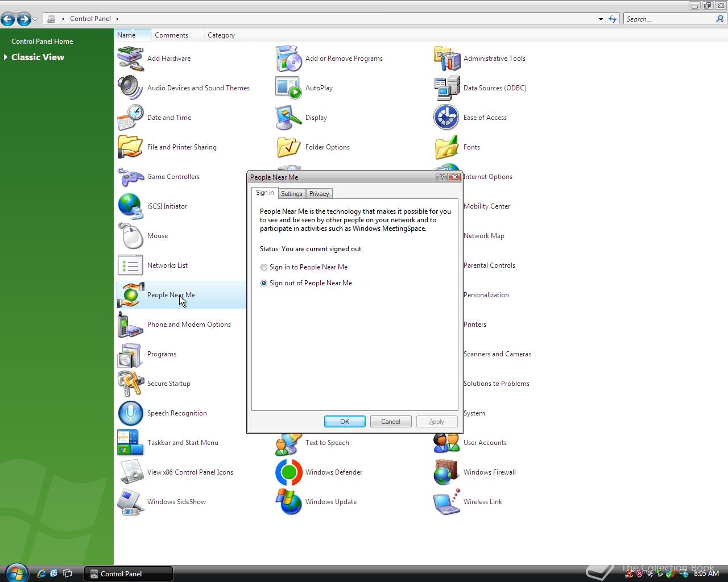Select the People Near Me icon
The height and width of the screenshot is (582, 728).
[x=130, y=295]
